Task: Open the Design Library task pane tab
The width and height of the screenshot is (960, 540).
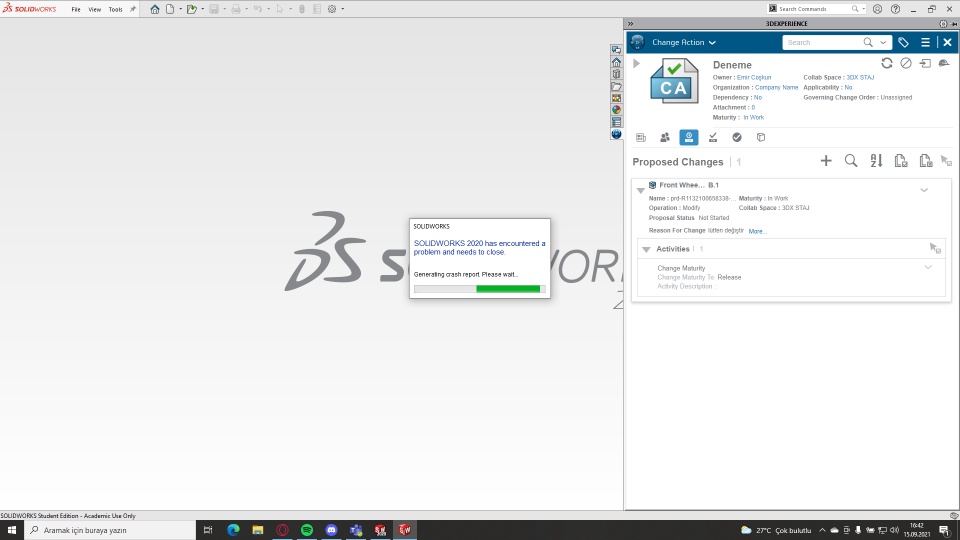Action: (x=617, y=74)
